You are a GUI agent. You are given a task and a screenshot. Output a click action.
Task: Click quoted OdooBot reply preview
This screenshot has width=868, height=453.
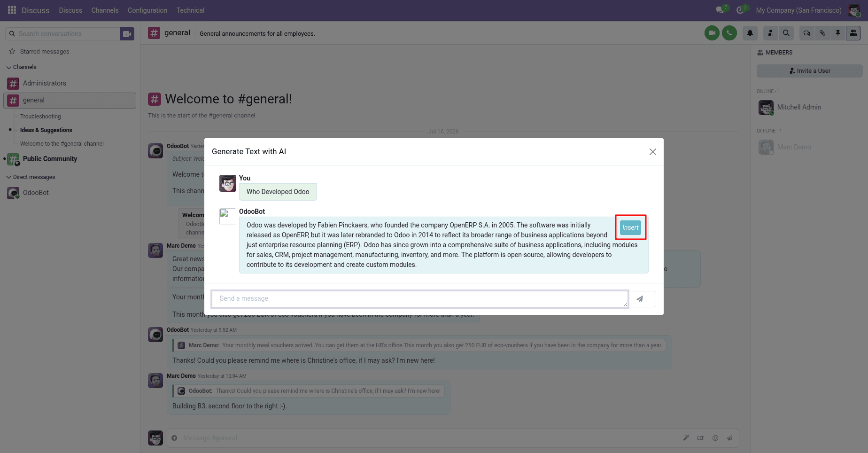(309, 391)
